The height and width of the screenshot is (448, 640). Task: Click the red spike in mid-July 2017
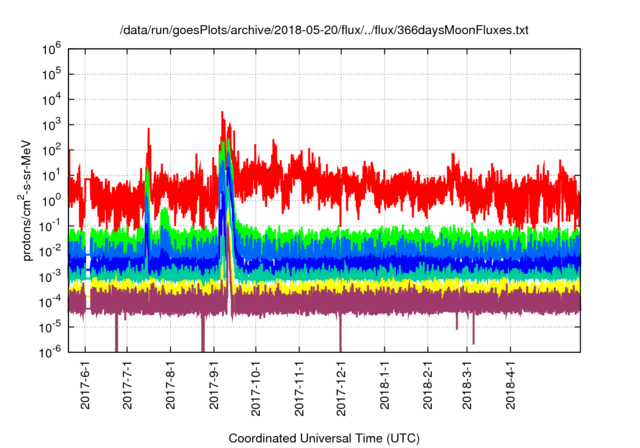point(149,131)
